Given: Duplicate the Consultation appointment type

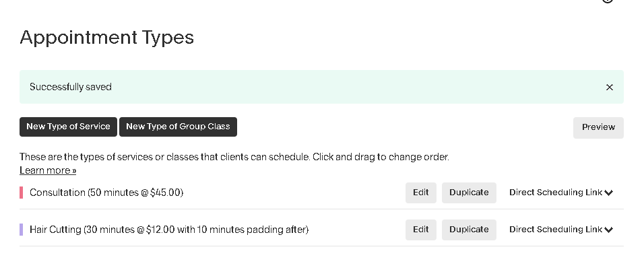Looking at the screenshot, I should coord(469,193).
